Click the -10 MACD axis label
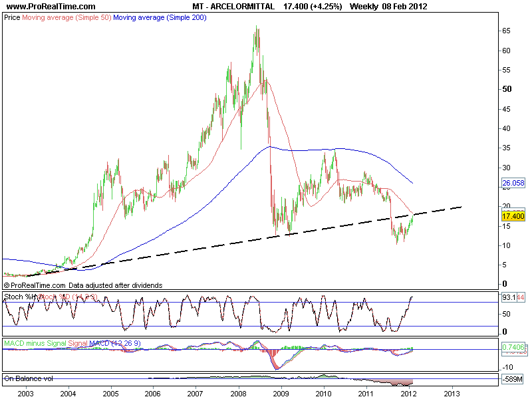The height and width of the screenshot is (399, 532). [507, 367]
